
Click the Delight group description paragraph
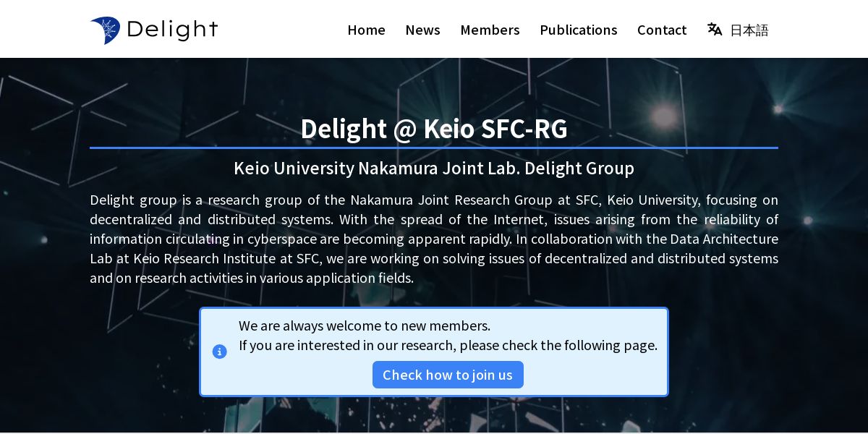pyautogui.click(x=434, y=239)
